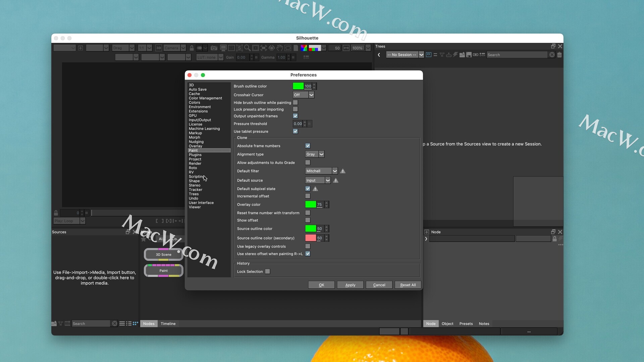Select Viewer in preferences category list
644x362 pixels.
[x=195, y=207]
